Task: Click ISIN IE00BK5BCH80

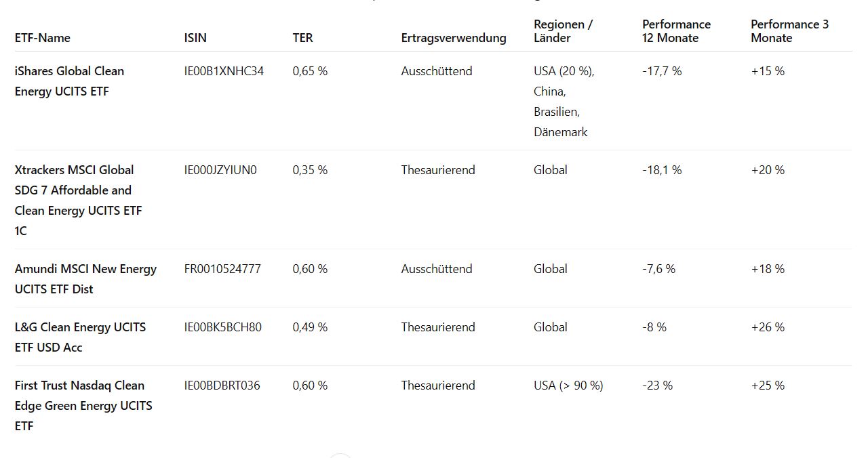Action: point(222,327)
